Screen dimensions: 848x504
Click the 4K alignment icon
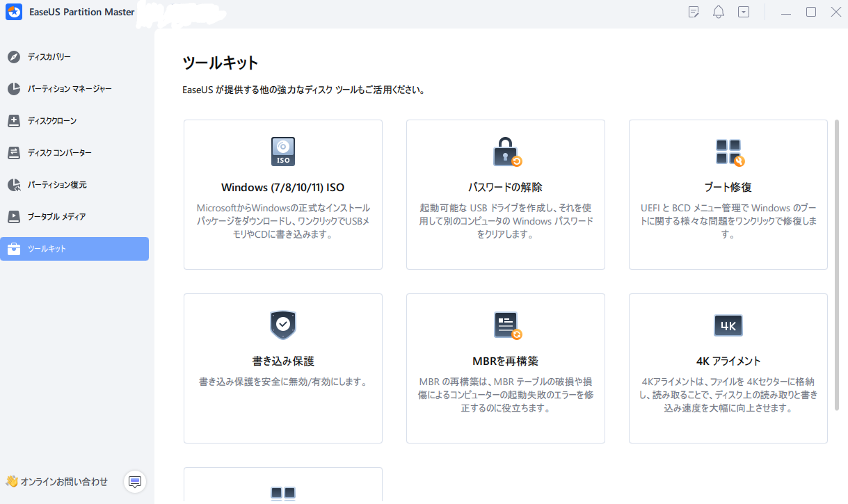click(728, 325)
